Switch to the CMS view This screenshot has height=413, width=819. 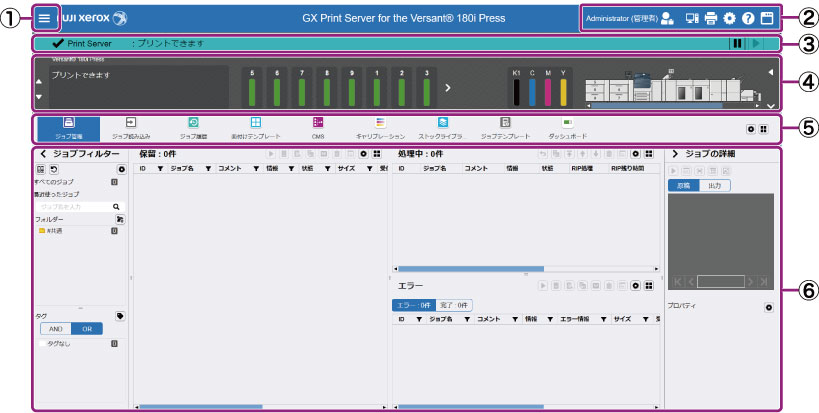(318, 129)
